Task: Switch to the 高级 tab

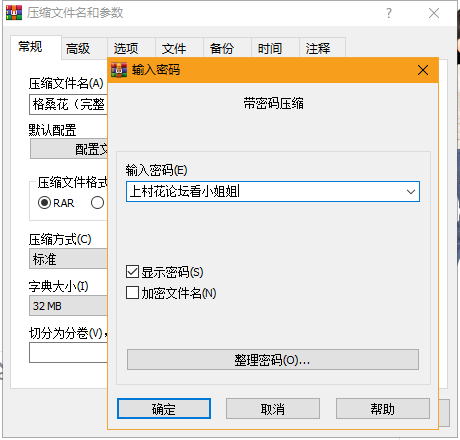Action: 78,49
